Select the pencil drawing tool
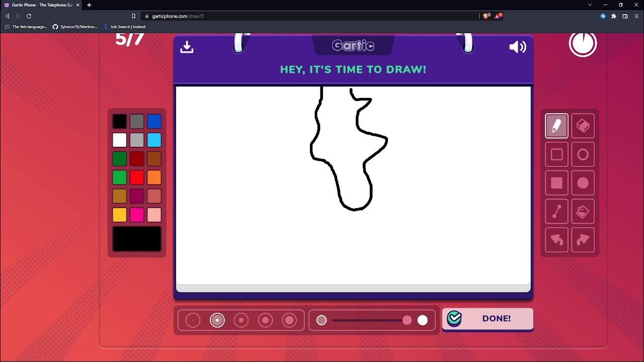 [x=556, y=126]
